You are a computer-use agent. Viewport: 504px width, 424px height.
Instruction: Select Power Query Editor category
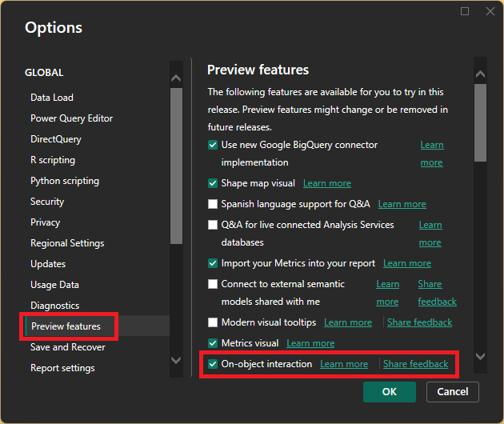click(71, 118)
